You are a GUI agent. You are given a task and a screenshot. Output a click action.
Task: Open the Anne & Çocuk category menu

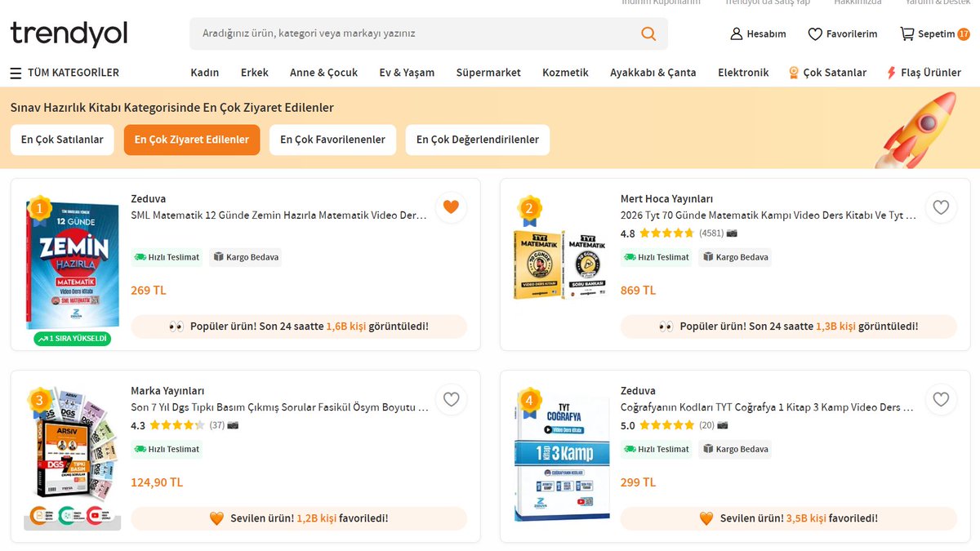point(324,73)
